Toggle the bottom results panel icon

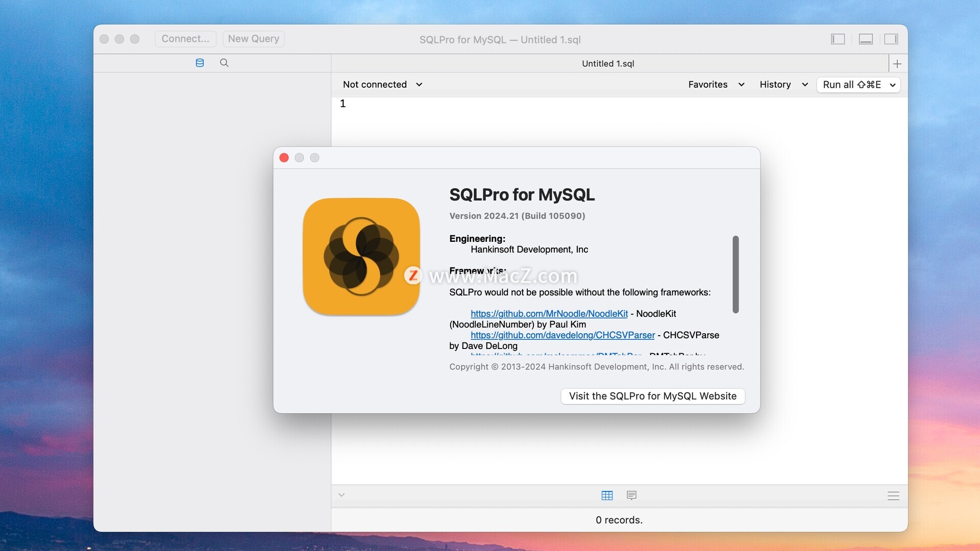(866, 39)
